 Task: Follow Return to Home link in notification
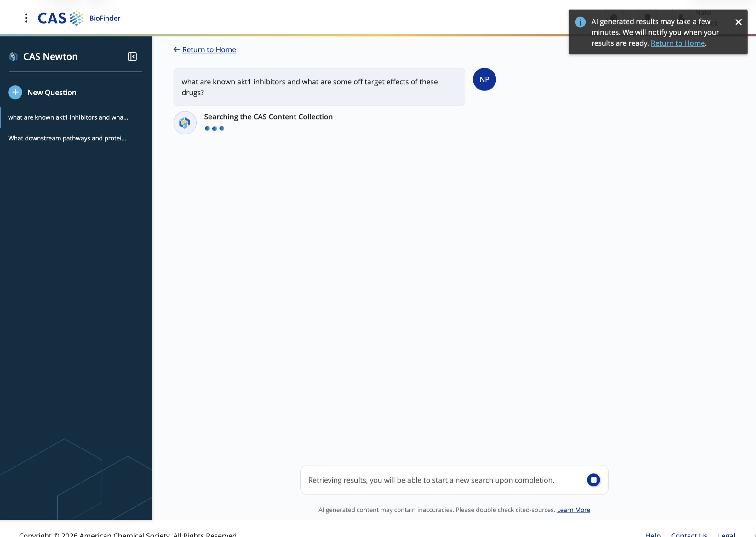coord(678,43)
